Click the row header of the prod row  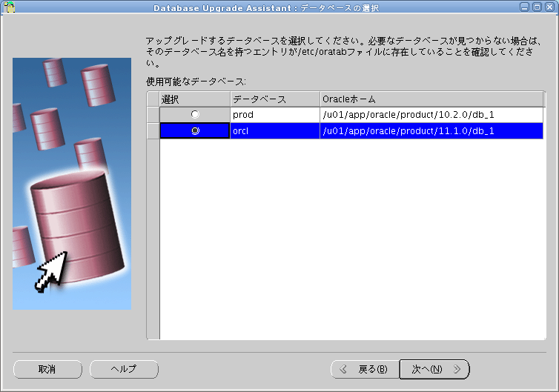click(x=153, y=115)
